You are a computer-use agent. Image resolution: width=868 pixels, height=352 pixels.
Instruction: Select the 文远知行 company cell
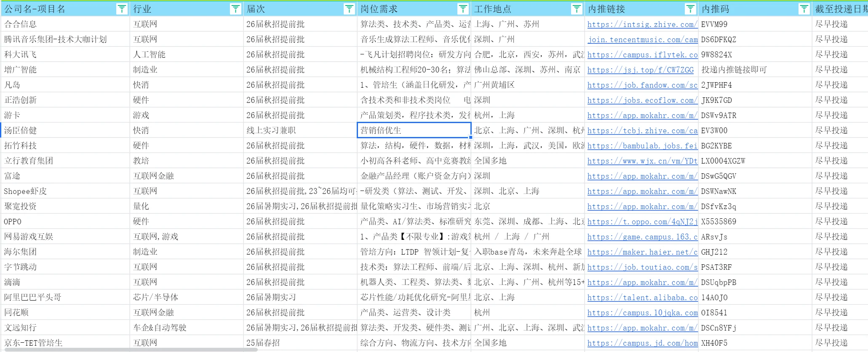pos(65,328)
